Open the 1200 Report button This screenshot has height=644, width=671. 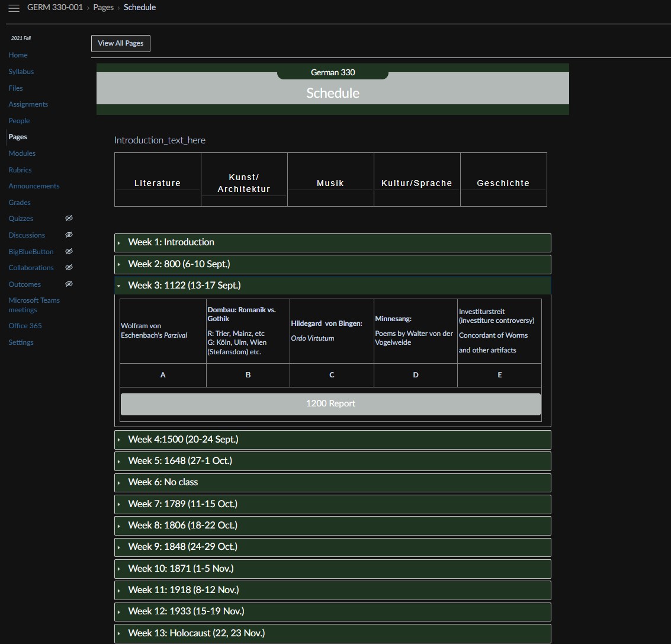[330, 403]
